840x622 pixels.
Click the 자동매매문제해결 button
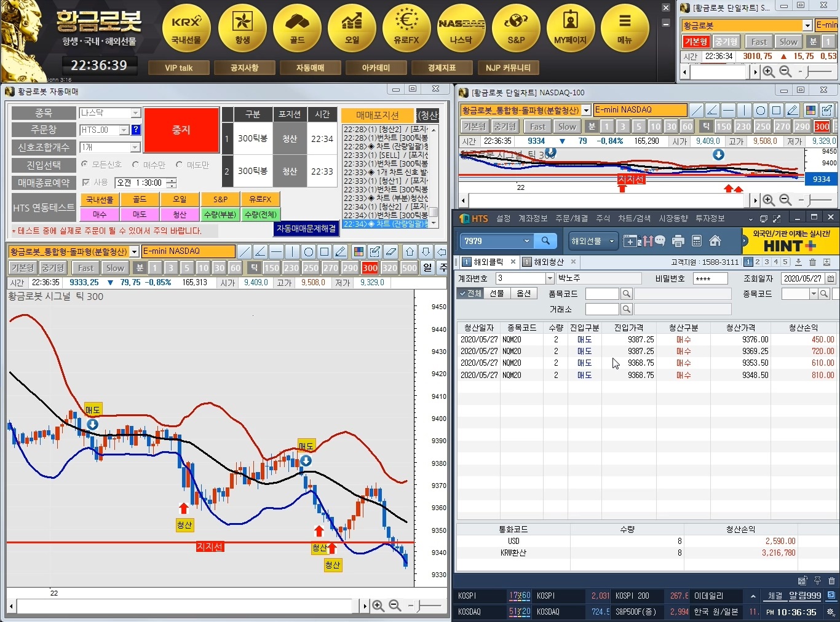(x=306, y=228)
